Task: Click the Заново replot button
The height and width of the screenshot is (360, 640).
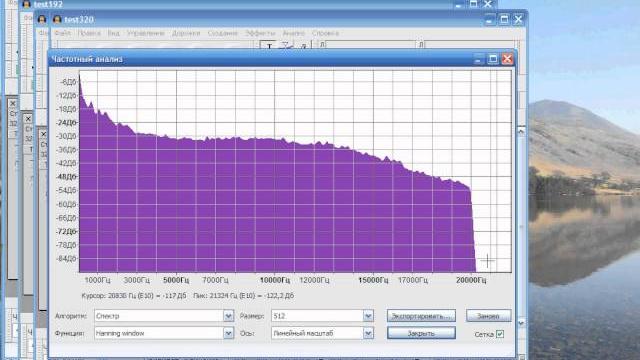Action: pos(489,316)
